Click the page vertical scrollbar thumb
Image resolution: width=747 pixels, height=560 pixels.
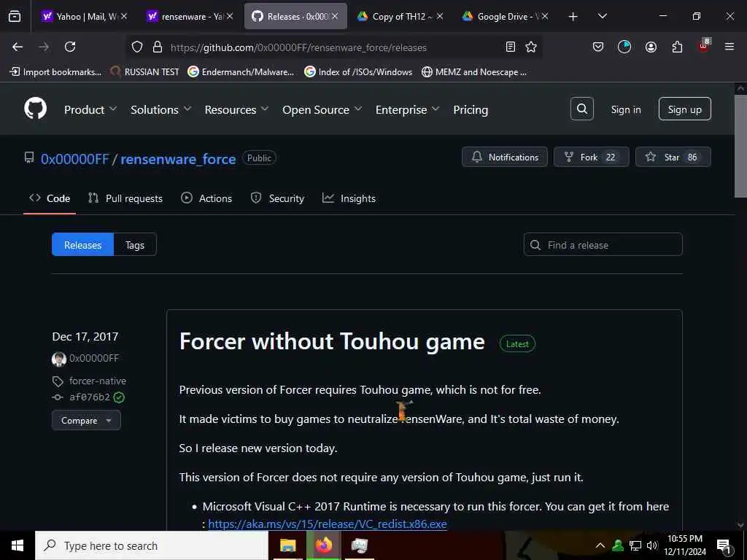pyautogui.click(x=740, y=146)
